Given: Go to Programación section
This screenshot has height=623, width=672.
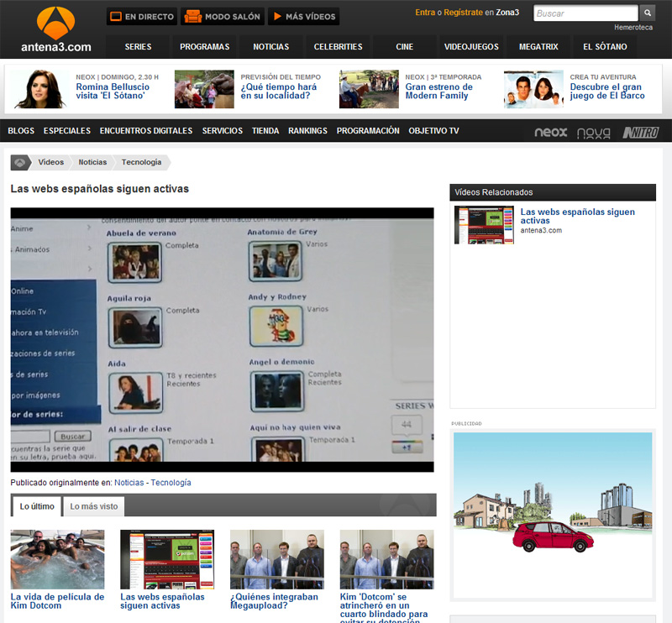Looking at the screenshot, I should (x=368, y=131).
